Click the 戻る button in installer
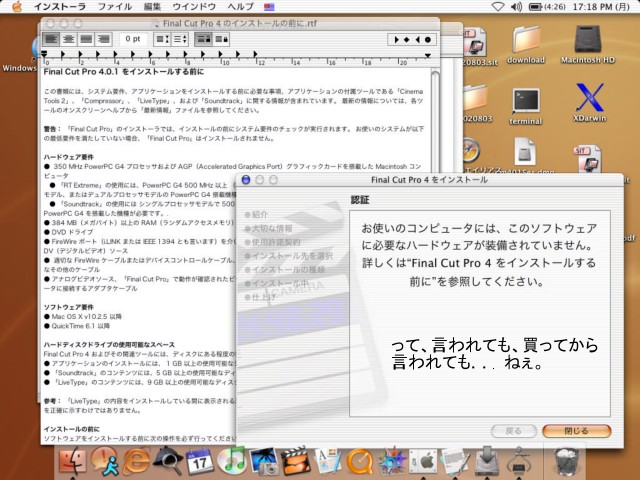Image resolution: width=640 pixels, height=480 pixels. coord(513,431)
